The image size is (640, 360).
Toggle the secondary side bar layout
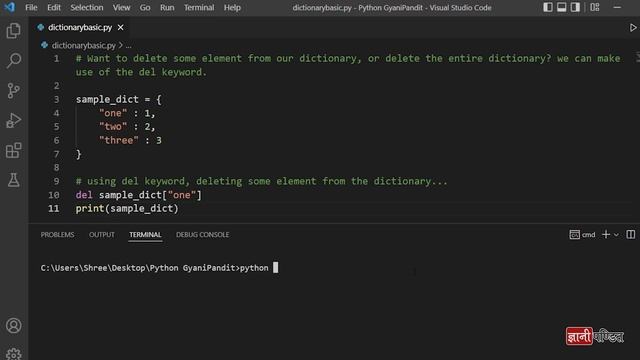click(576, 7)
